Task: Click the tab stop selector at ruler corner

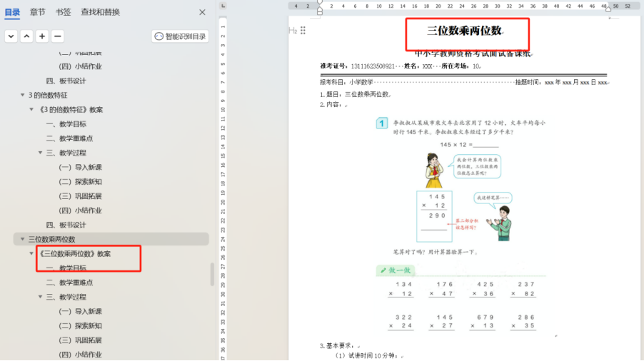Action: pyautogui.click(x=223, y=6)
